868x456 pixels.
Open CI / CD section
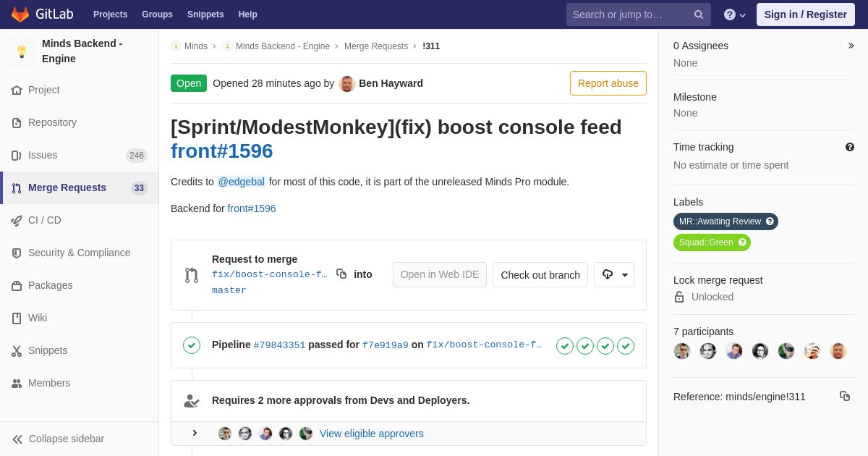click(80, 220)
